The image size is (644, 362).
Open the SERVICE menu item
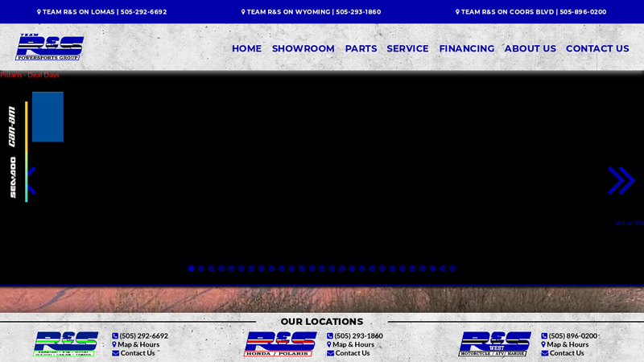point(407,48)
